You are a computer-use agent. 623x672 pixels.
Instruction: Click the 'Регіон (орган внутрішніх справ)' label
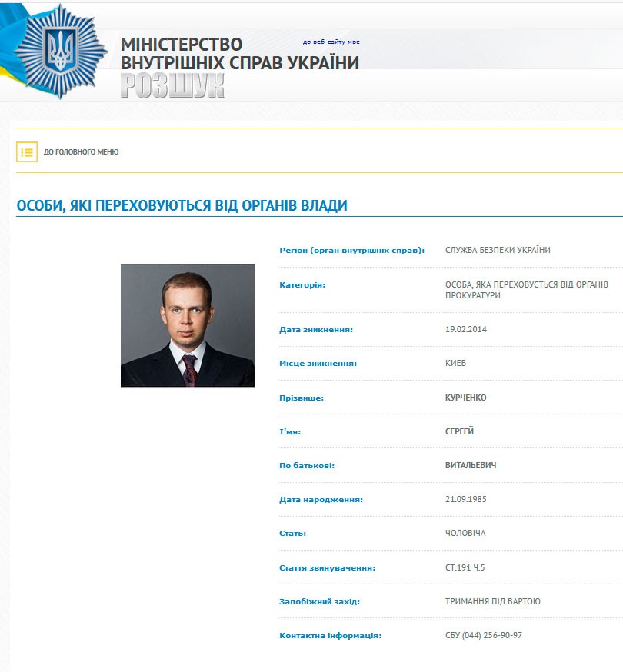click(351, 250)
